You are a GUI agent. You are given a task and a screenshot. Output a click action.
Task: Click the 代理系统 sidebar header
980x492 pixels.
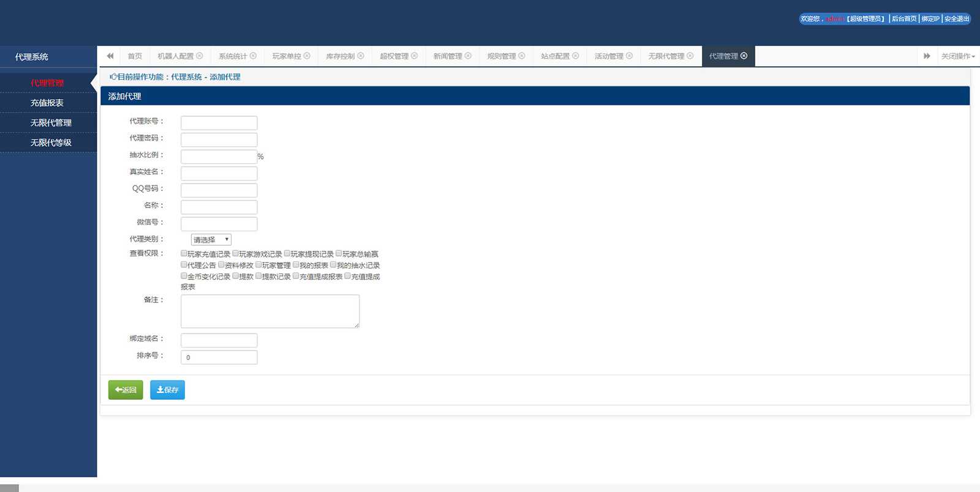pos(32,57)
